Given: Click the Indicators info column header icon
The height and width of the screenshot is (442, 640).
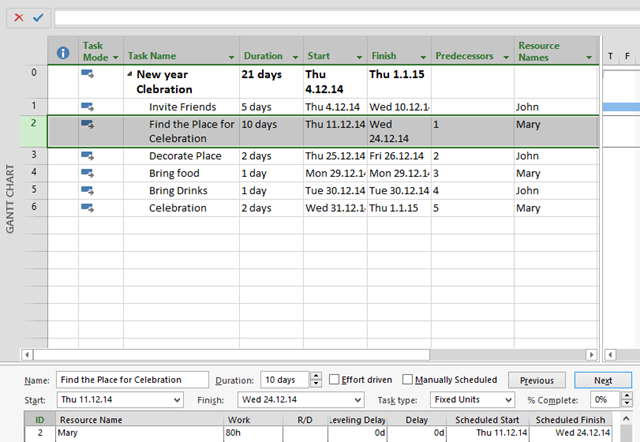Looking at the screenshot, I should [63, 52].
